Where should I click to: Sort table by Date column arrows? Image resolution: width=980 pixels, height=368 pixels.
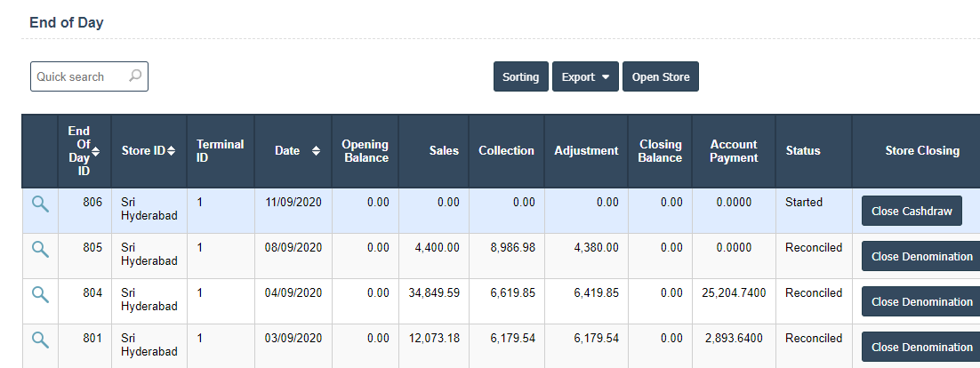pyautogui.click(x=315, y=151)
